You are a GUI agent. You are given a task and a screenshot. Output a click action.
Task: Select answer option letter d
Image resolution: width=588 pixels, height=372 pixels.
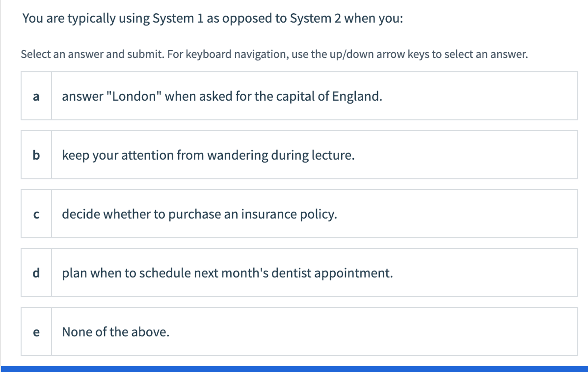(x=36, y=273)
